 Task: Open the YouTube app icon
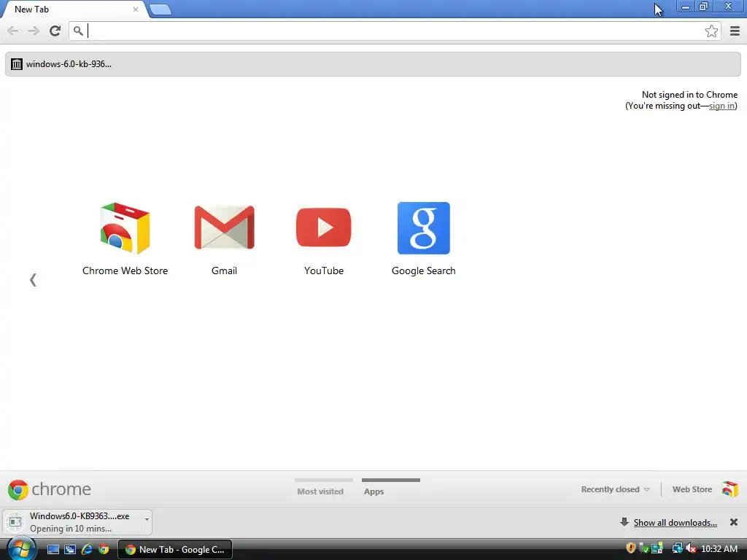pyautogui.click(x=323, y=227)
